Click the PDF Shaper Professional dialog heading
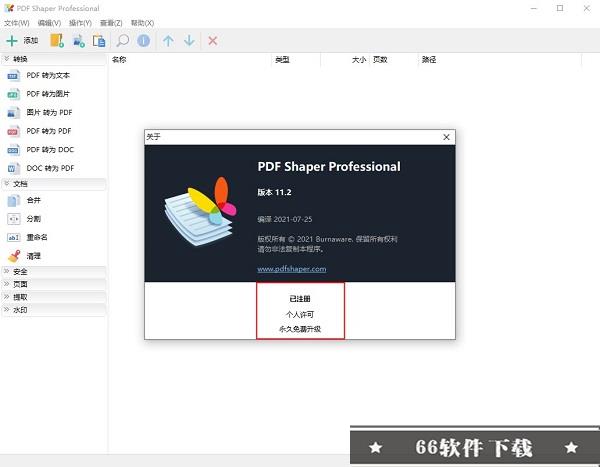The height and width of the screenshot is (467, 600). [329, 167]
